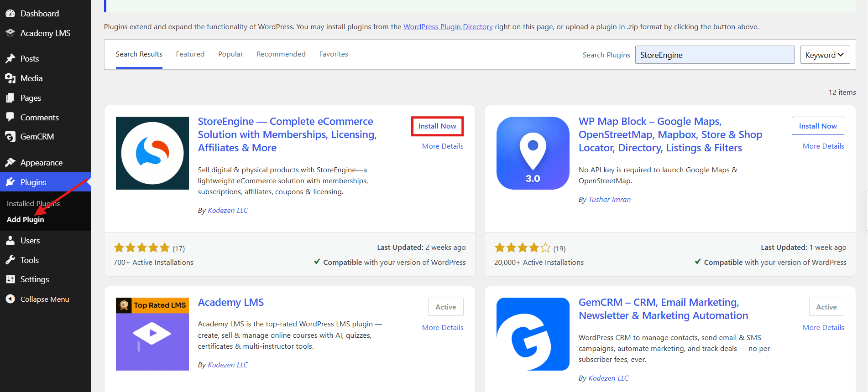Open Installed Plugins submenu item
The image size is (868, 392).
click(x=33, y=203)
